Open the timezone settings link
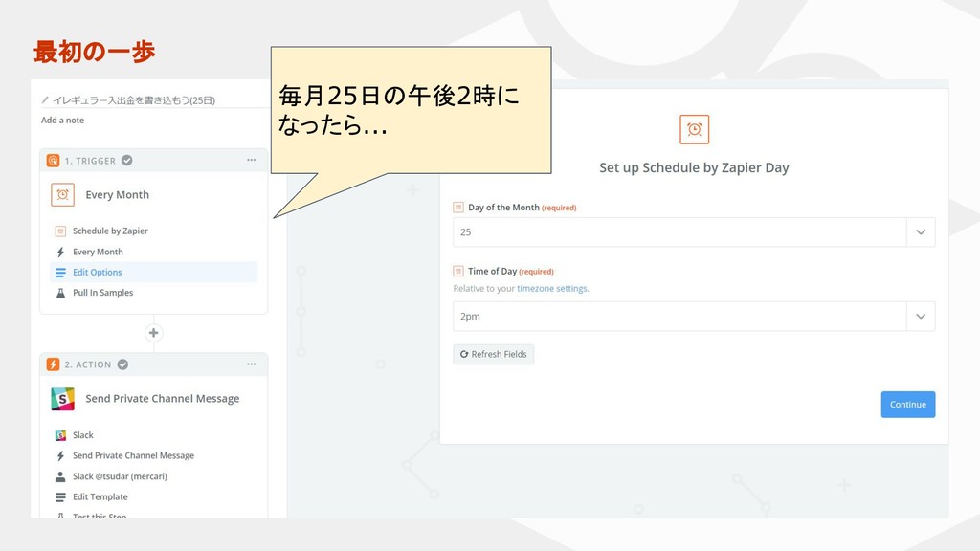 [552, 289]
